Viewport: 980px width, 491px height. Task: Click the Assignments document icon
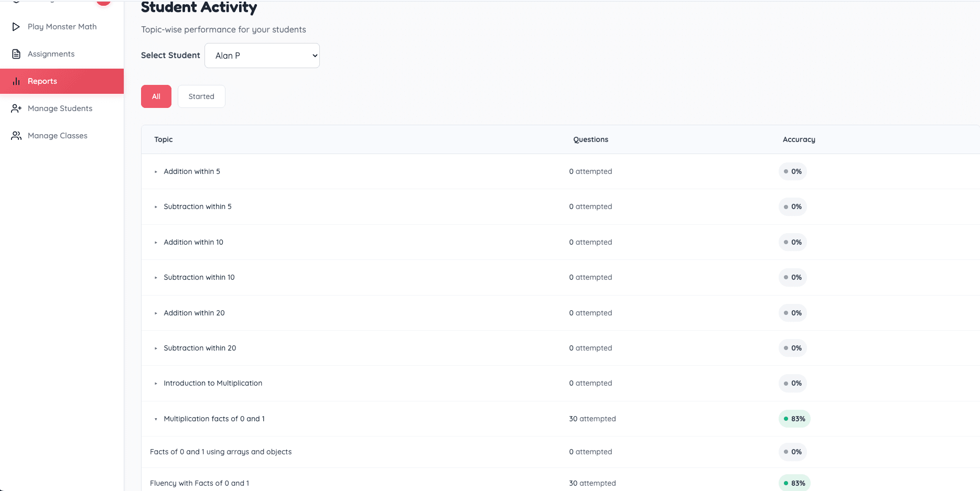pos(16,54)
